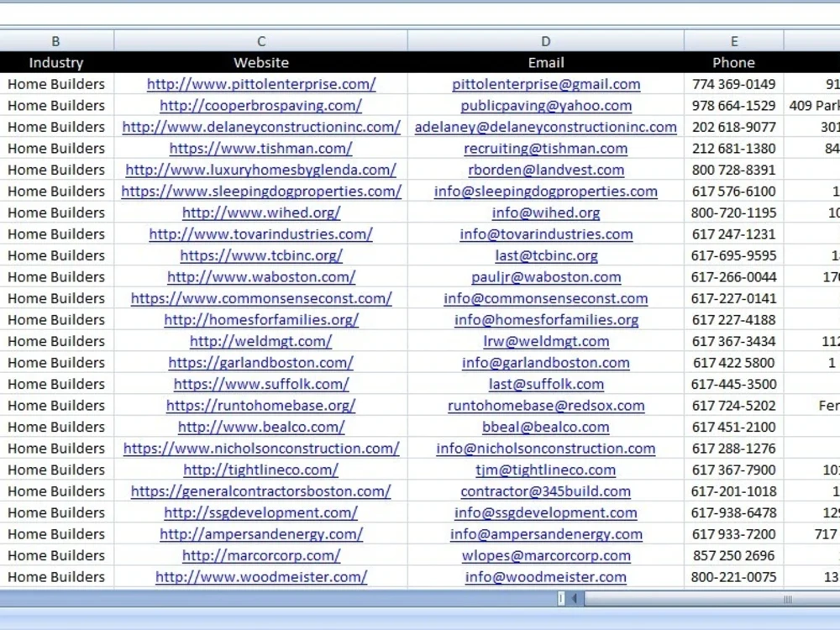Click email bbeal@bealco.com

(x=546, y=427)
